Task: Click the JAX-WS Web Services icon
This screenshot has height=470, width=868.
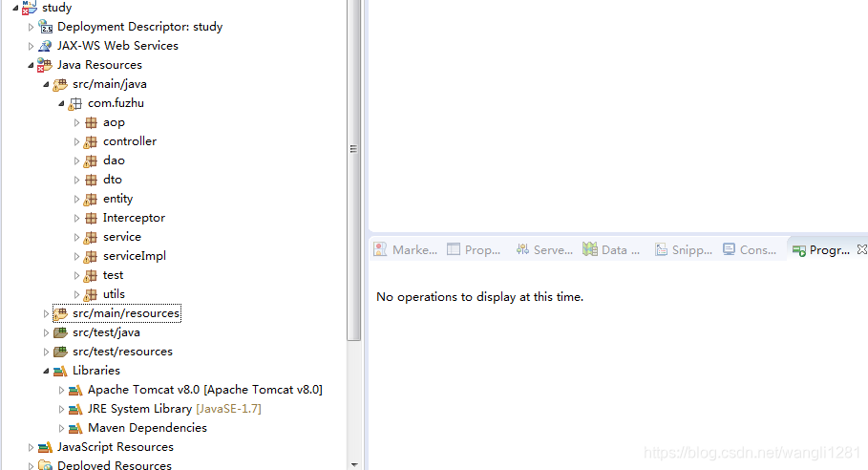Action: (46, 46)
